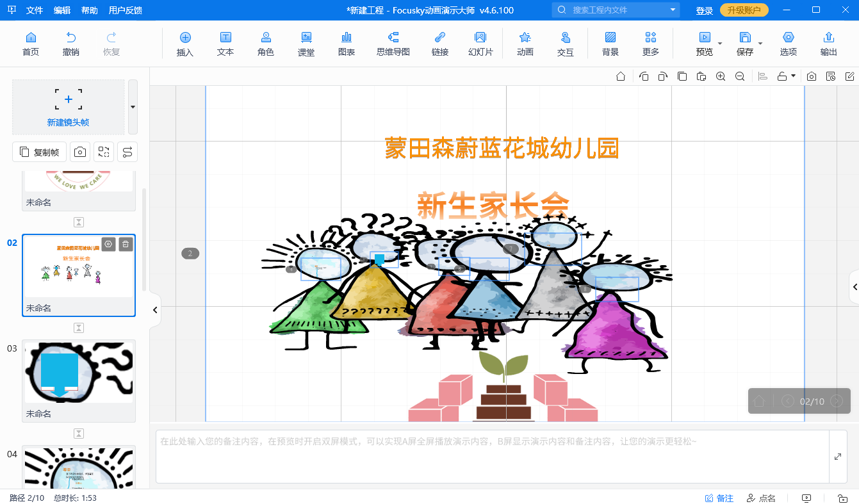Open the 插入 insert tool
The image size is (859, 504).
point(185,44)
